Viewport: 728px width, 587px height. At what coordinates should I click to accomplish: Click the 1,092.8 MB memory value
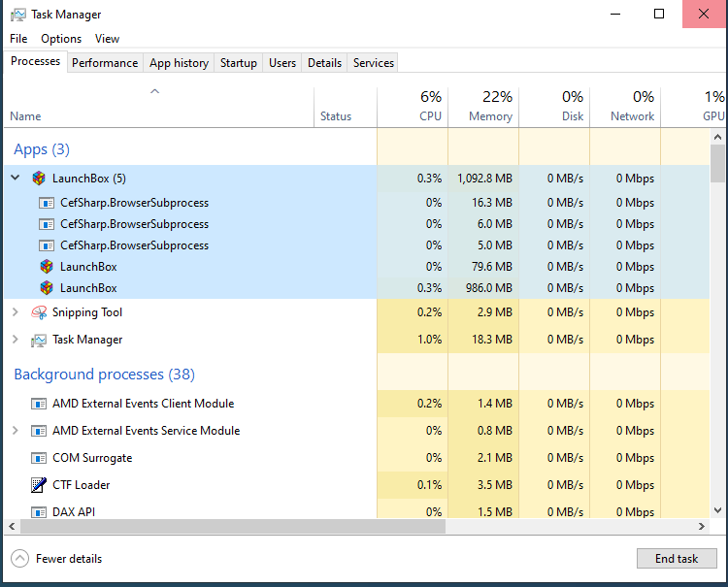click(484, 179)
